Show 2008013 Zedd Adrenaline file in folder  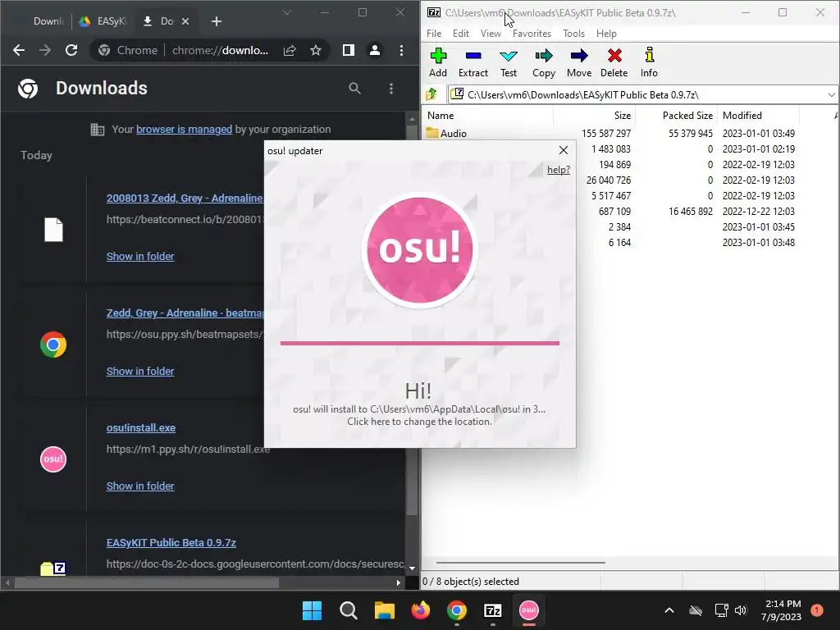(139, 256)
